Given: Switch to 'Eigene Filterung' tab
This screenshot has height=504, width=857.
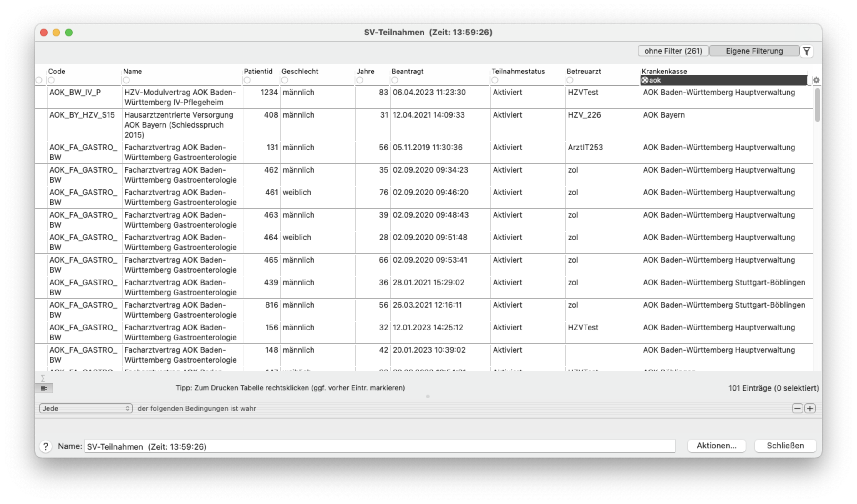Looking at the screenshot, I should [754, 51].
